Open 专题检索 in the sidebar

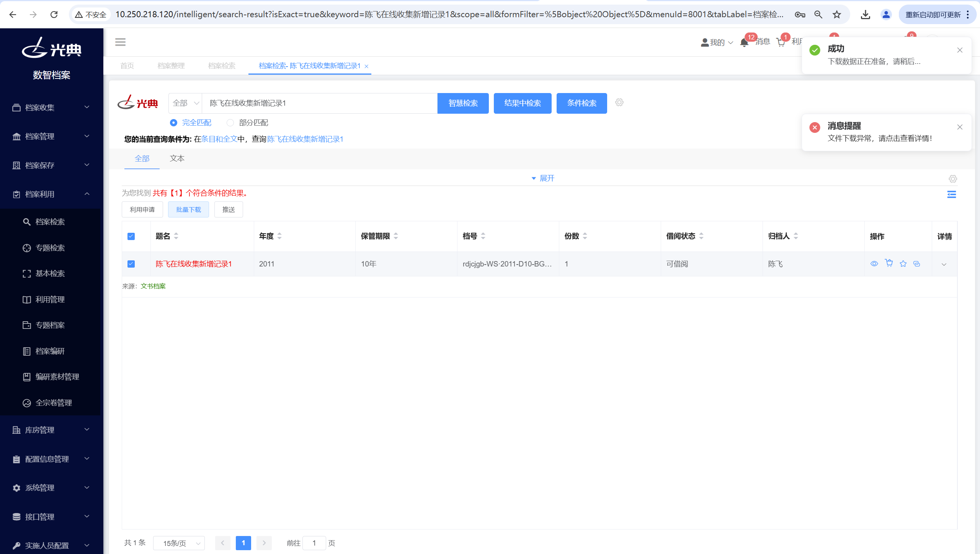pyautogui.click(x=50, y=248)
